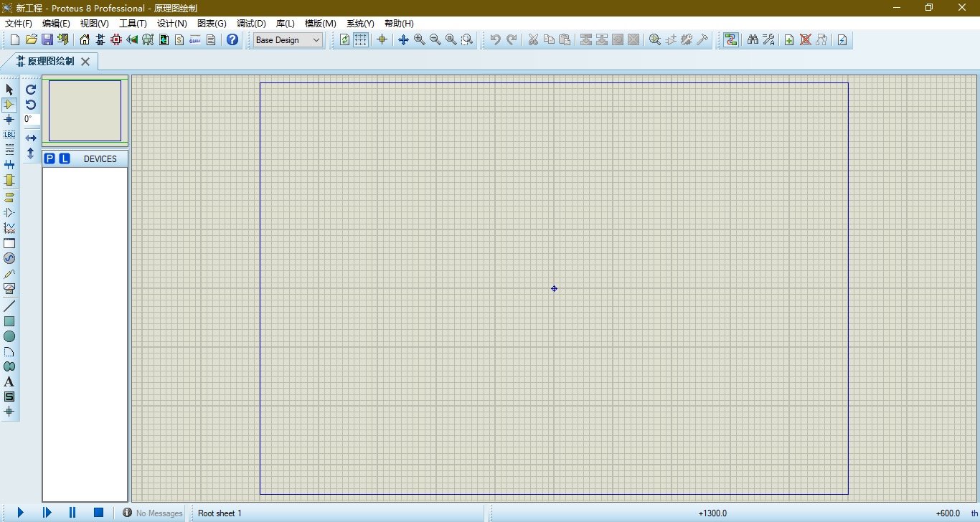Viewport: 980px width, 522px height.
Task: Open the 工具(T) menu
Action: click(x=133, y=24)
